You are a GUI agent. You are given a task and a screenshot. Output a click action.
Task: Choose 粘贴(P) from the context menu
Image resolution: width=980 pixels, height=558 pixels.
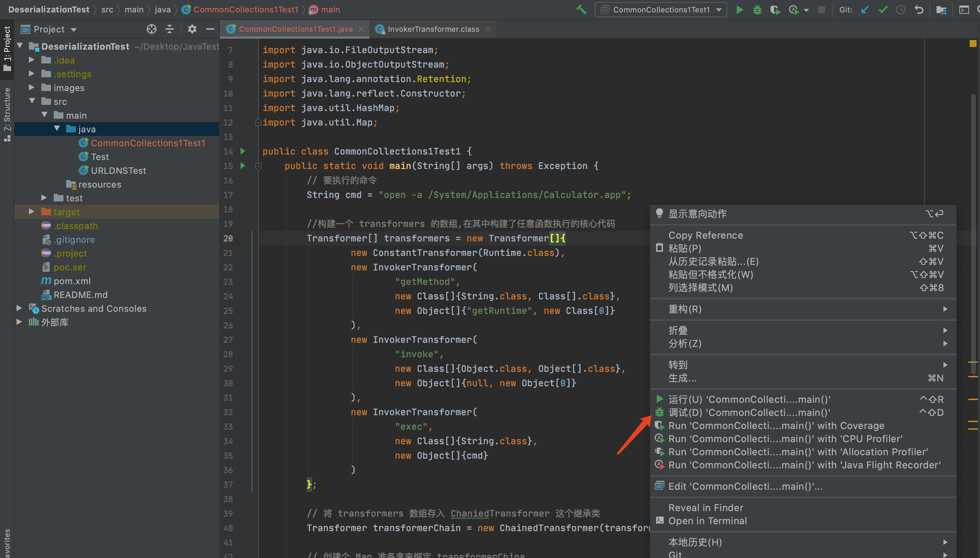[x=803, y=248]
